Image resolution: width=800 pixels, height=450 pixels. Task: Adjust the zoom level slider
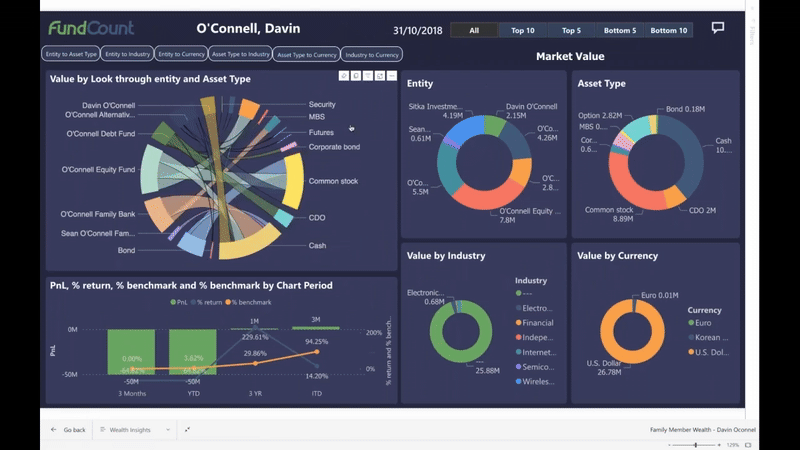click(695, 445)
